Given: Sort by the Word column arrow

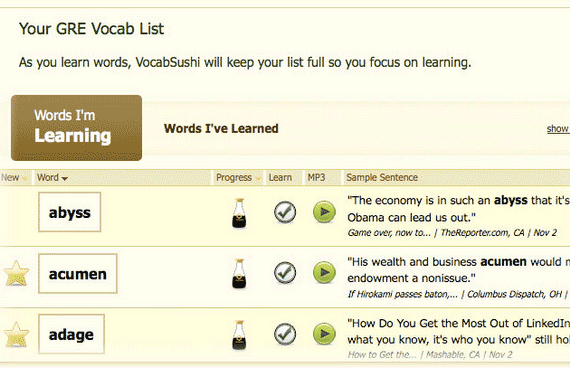Looking at the screenshot, I should (x=65, y=179).
